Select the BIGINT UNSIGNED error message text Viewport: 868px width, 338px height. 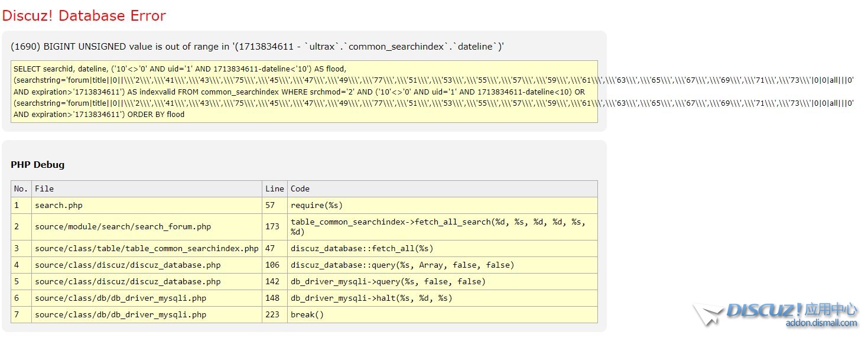[257, 47]
